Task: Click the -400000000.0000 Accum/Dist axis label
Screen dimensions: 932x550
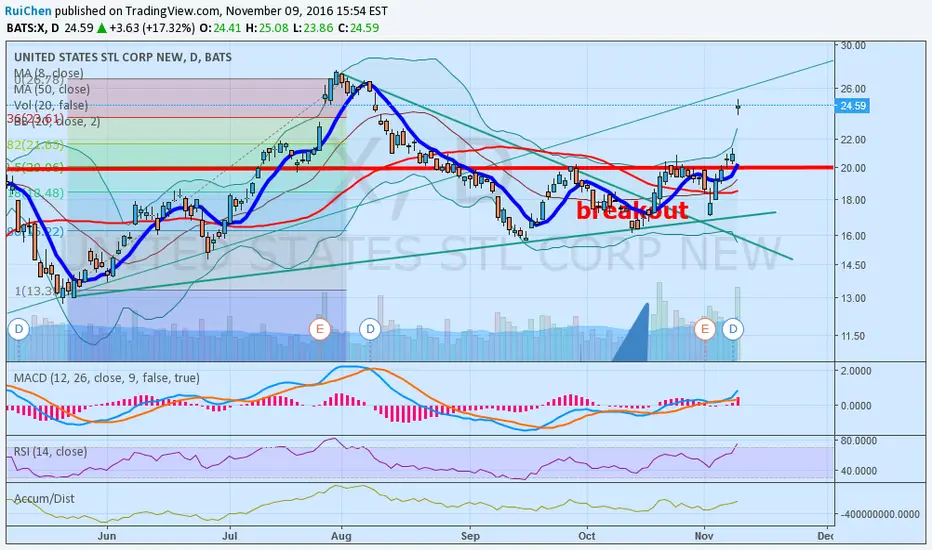Action: 880,514
